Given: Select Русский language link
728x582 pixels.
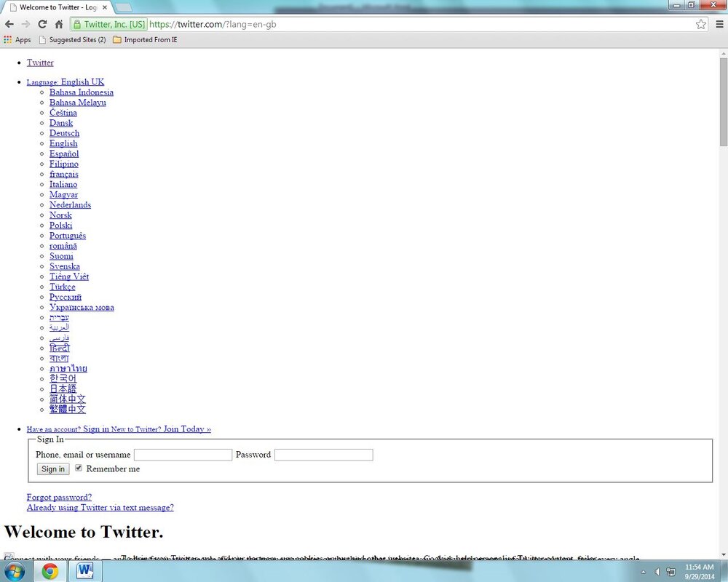Looking at the screenshot, I should click(66, 297).
